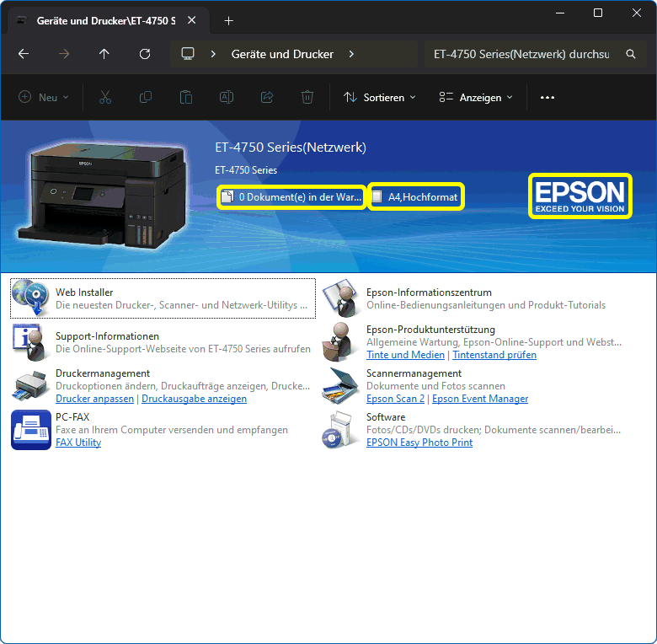
Task: Click the Web Installer globe icon
Action: (31, 298)
